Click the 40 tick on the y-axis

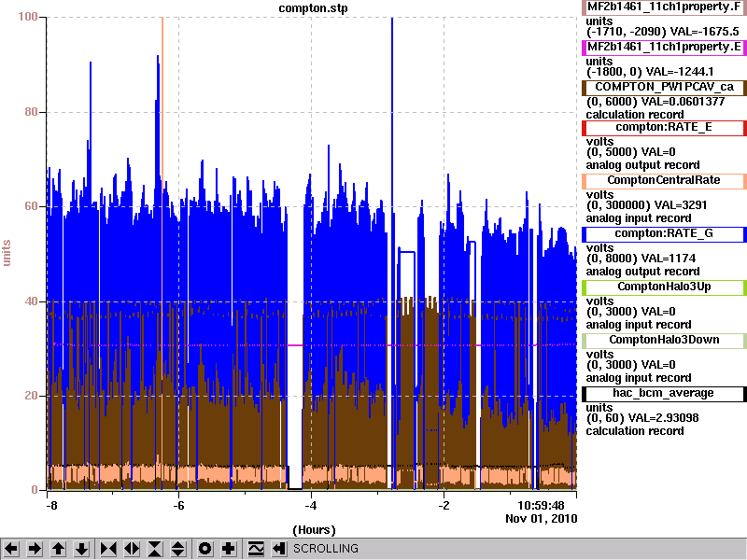pyautogui.click(x=31, y=301)
